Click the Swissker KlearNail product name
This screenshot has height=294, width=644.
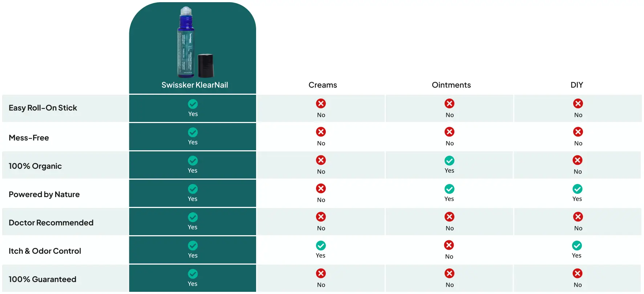click(195, 85)
